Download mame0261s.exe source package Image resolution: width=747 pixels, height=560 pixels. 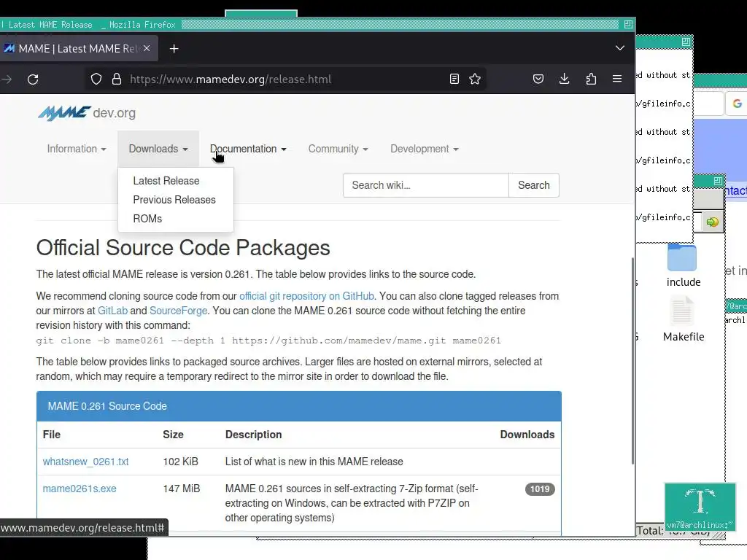[x=80, y=489]
